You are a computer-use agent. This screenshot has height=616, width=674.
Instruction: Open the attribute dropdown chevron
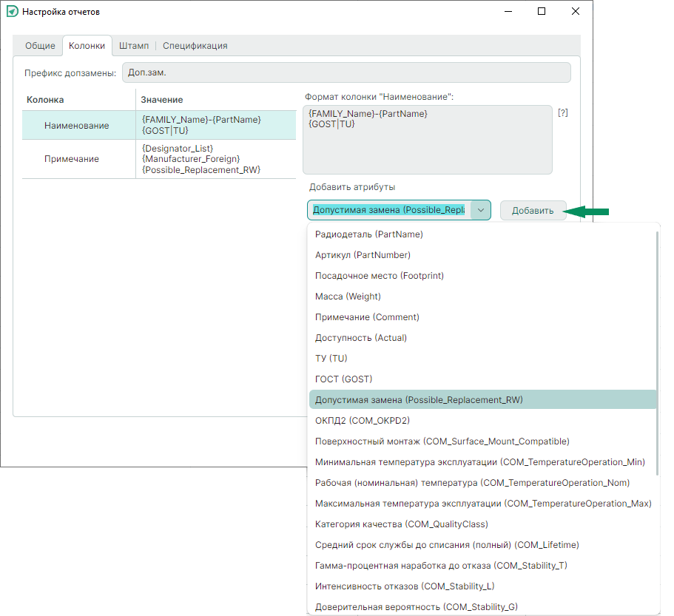[x=480, y=210]
